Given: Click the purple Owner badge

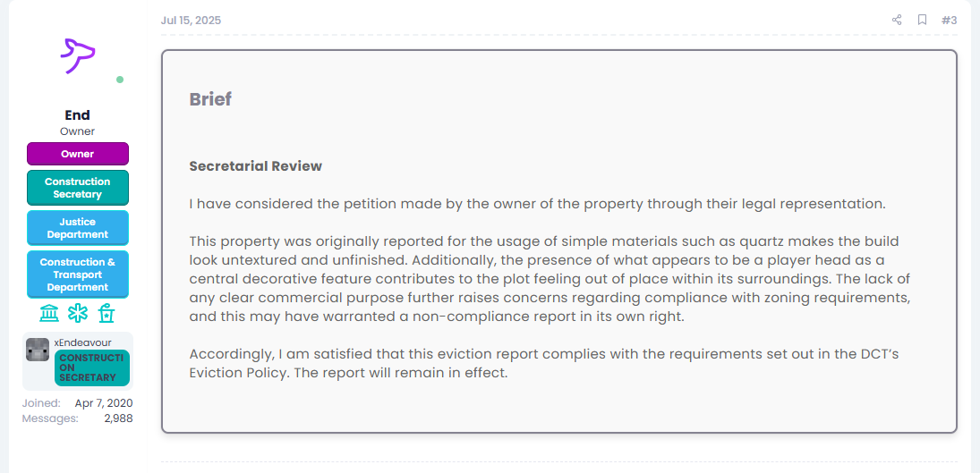Looking at the screenshot, I should 78,154.
